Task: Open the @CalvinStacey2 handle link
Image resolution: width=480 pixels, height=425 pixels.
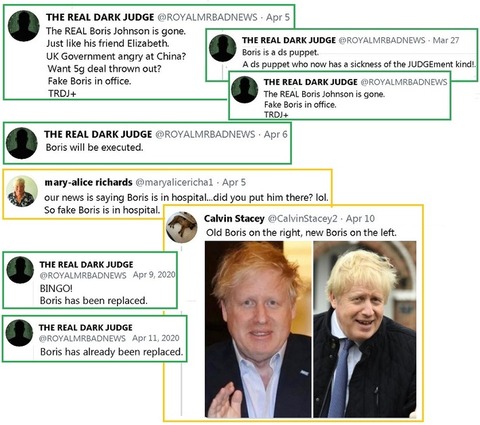Action: click(x=302, y=219)
